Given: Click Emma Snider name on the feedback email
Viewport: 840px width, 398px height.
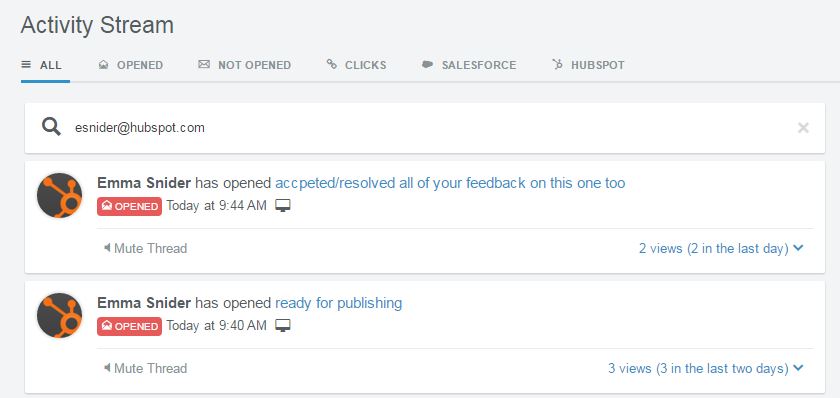Looking at the screenshot, I should (144, 183).
